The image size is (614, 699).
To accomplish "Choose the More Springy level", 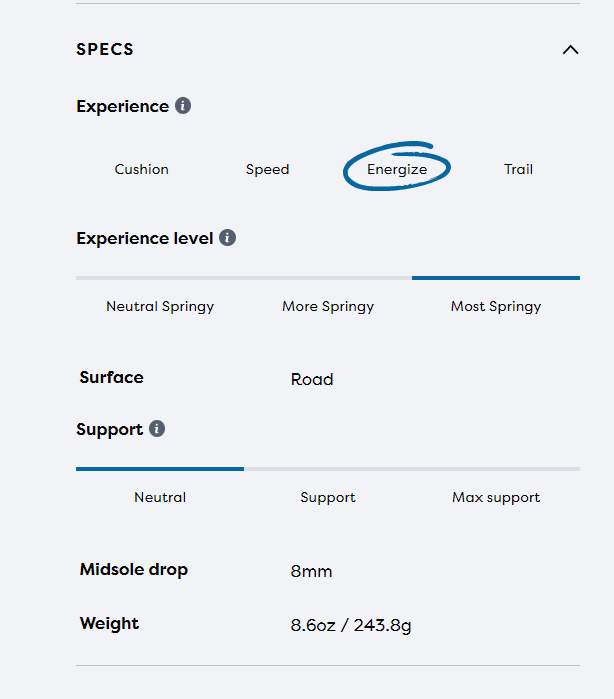I will coord(328,306).
